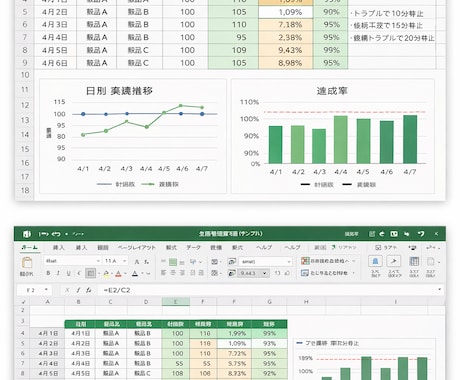Pick the red font color button

[x=119, y=274]
